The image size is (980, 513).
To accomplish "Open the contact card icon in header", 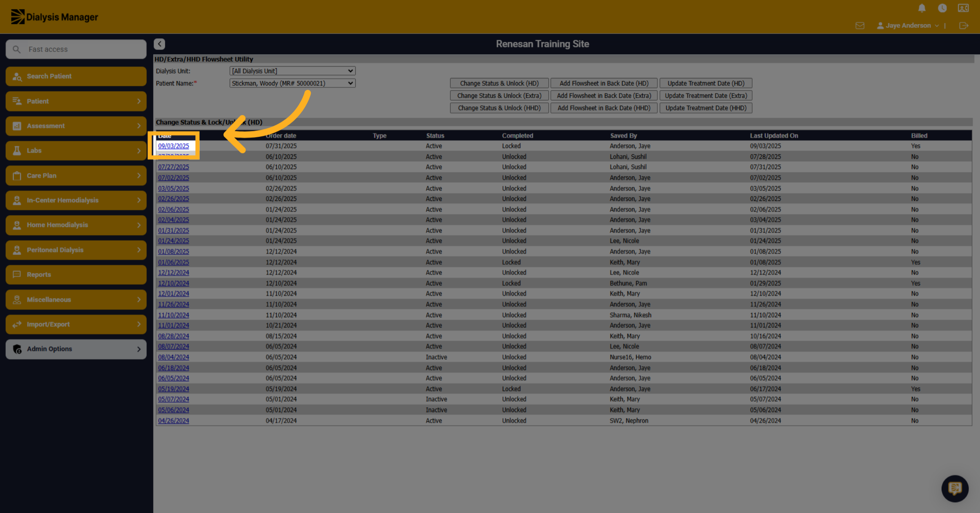I will (x=963, y=8).
